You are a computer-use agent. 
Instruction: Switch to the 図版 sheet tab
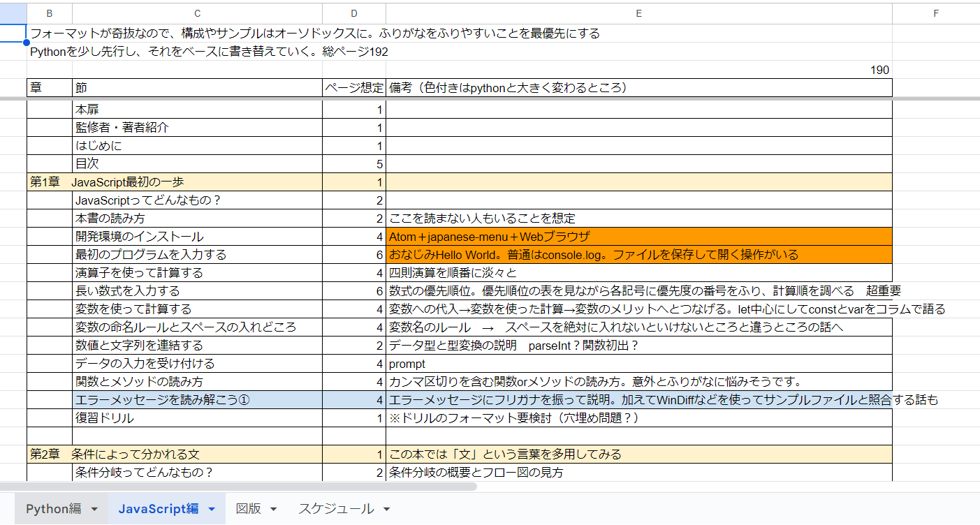(x=249, y=508)
